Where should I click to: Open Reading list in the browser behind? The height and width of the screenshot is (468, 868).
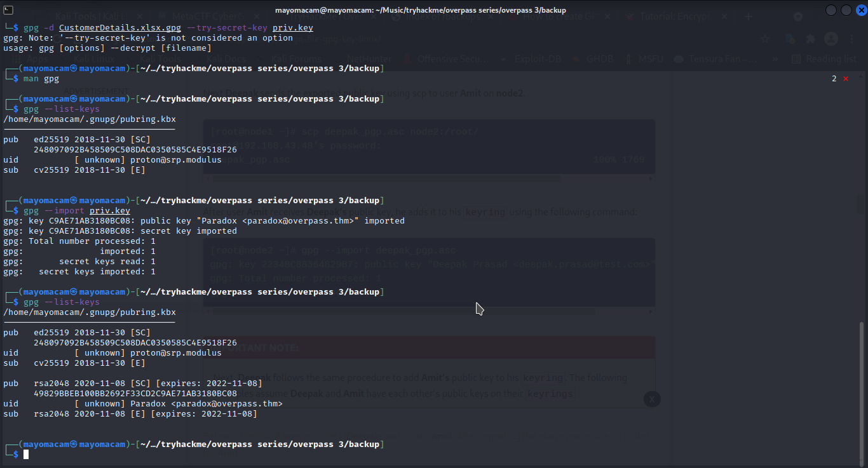(x=824, y=59)
